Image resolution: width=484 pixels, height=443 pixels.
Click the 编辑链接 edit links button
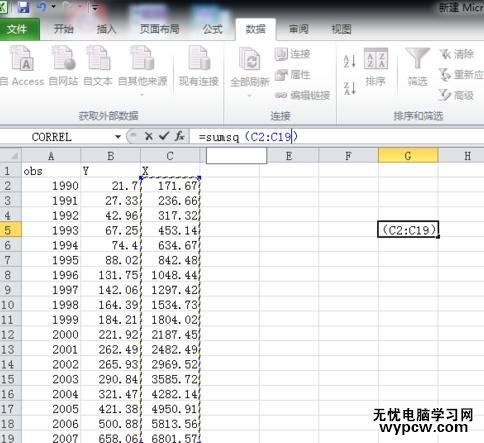point(302,95)
